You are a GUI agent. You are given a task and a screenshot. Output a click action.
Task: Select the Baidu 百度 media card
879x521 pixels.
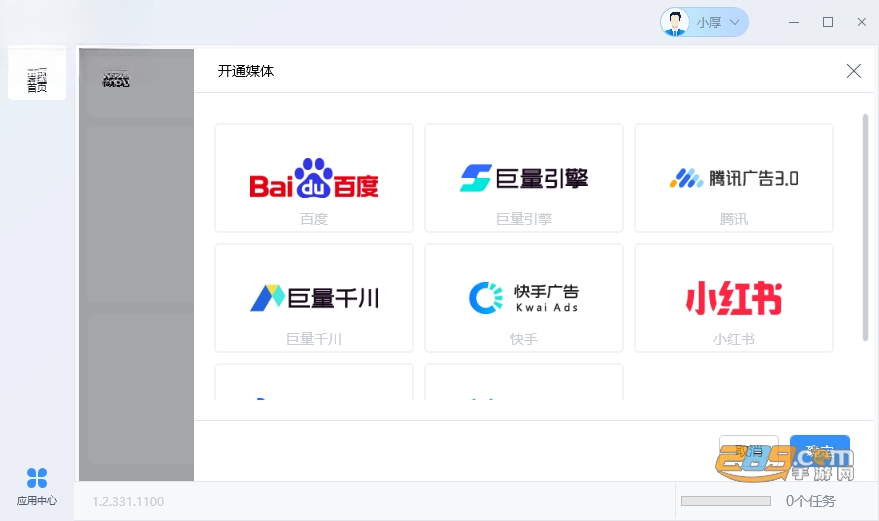click(x=314, y=178)
